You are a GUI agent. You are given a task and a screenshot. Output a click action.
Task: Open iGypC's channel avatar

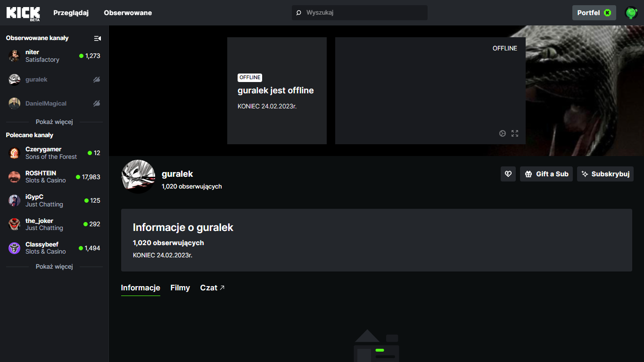15,200
